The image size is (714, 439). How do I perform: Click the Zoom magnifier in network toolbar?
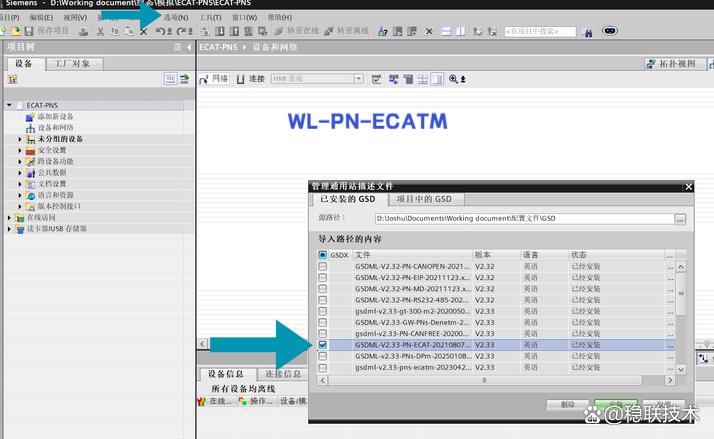(453, 79)
